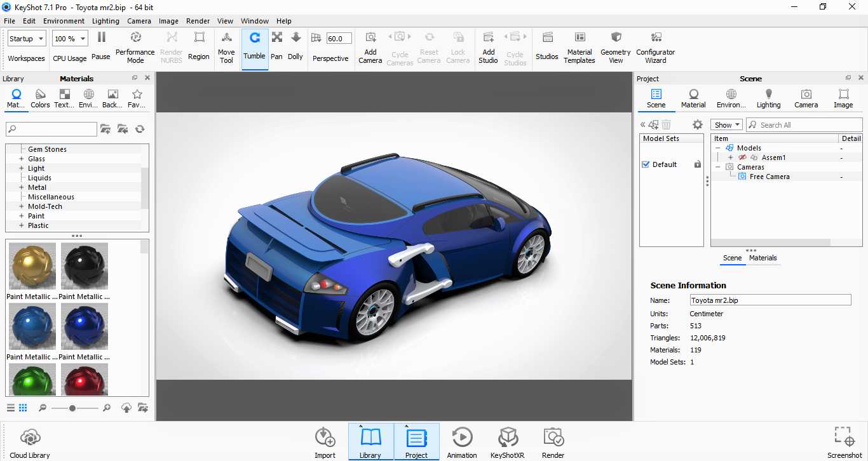The height and width of the screenshot is (461, 868).
Task: Open the Cloud Library
Action: pos(30,443)
